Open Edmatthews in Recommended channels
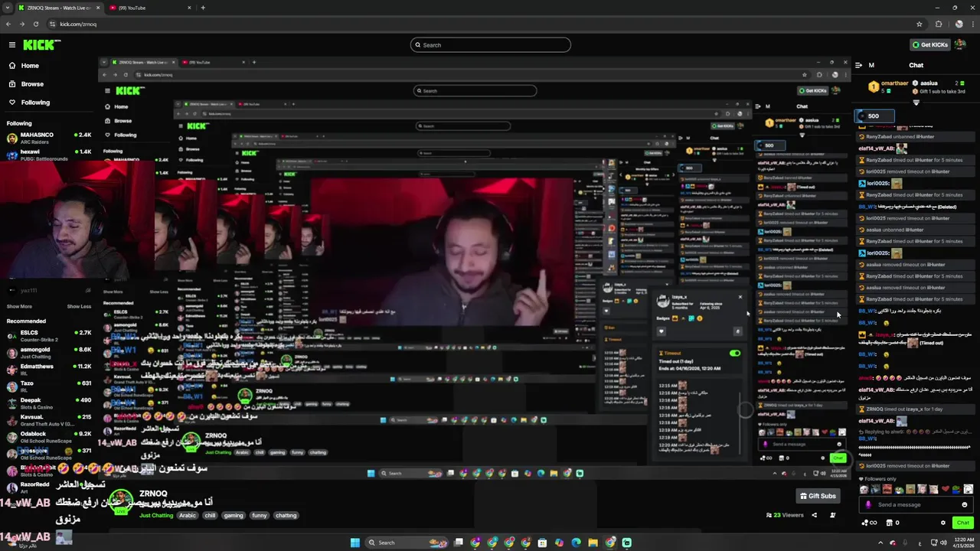 pyautogui.click(x=49, y=370)
